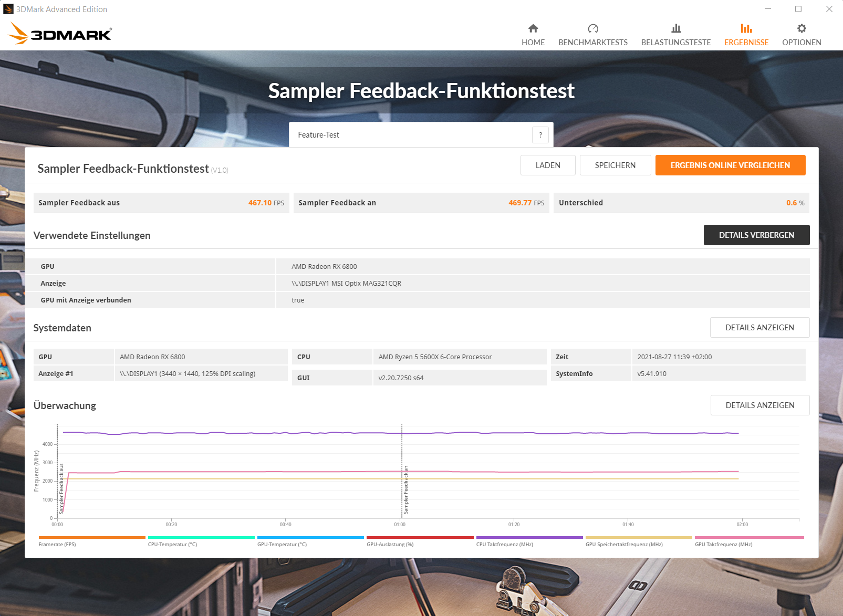This screenshot has width=843, height=616.
Task: Click AMD Ryzen 5 5600X 6-Core Processor
Action: (x=435, y=357)
